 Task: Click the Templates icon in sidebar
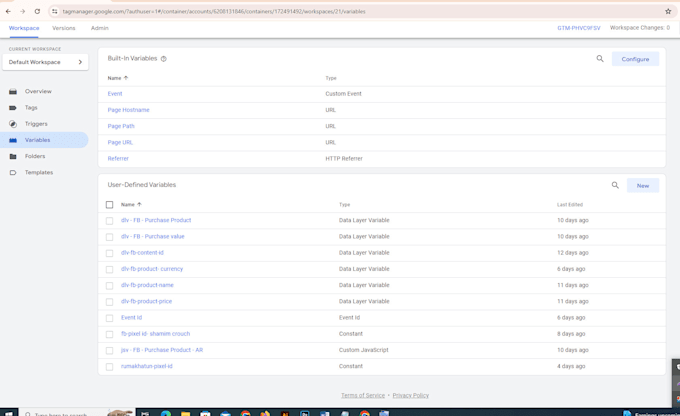click(x=13, y=173)
